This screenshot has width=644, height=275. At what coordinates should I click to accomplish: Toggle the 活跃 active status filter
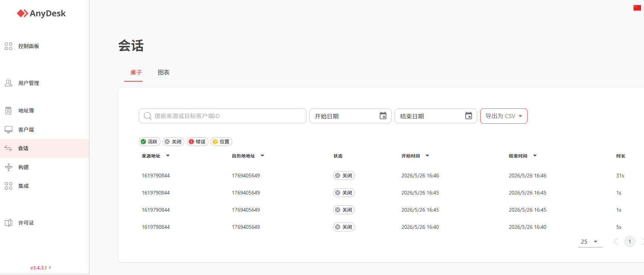[150, 142]
